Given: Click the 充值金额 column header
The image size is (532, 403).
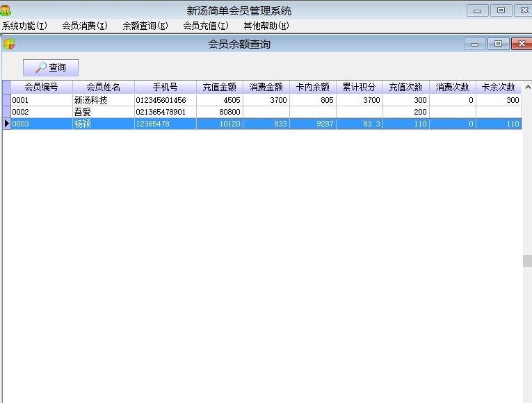Looking at the screenshot, I should pos(220,87).
